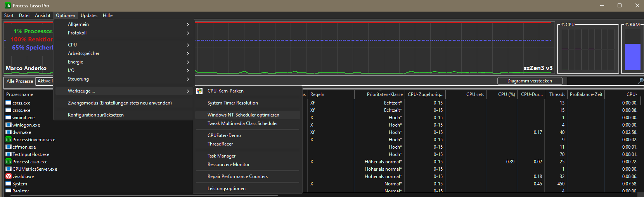
Task: Expand the Arbeitsspeicher submenu
Action: pos(123,53)
